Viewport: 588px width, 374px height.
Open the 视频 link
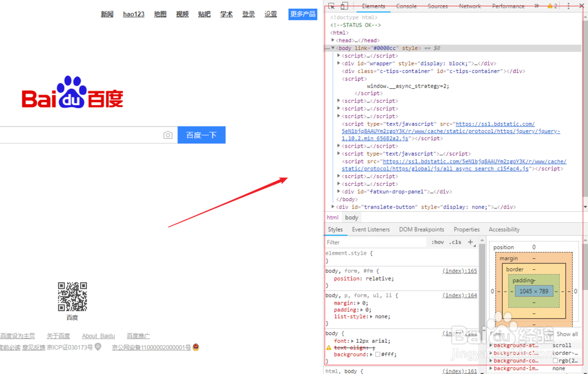click(x=182, y=14)
